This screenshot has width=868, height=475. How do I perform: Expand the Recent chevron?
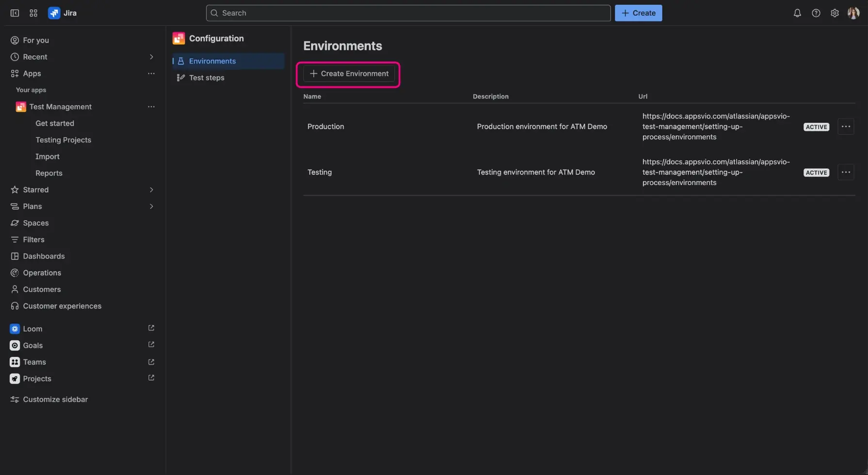click(x=151, y=57)
